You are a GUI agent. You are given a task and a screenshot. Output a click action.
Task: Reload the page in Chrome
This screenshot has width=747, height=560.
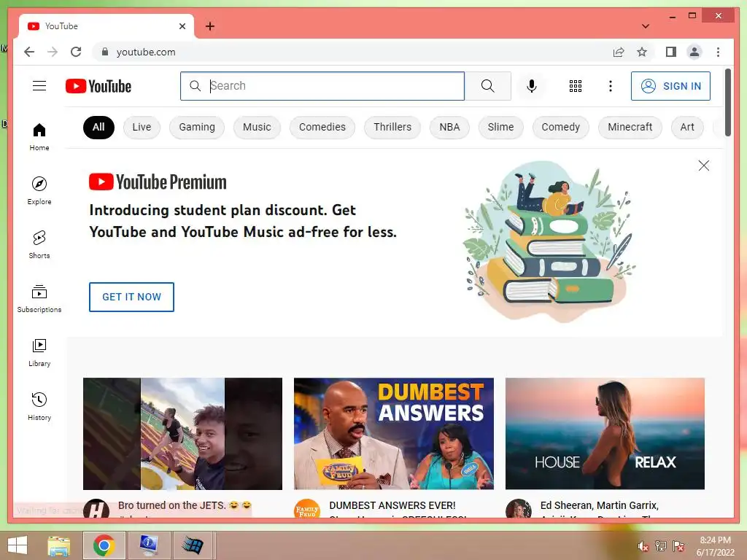click(76, 52)
